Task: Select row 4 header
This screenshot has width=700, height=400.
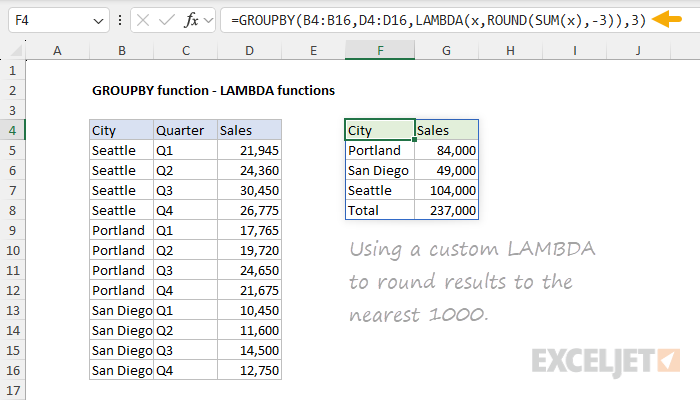Action: (x=12, y=130)
